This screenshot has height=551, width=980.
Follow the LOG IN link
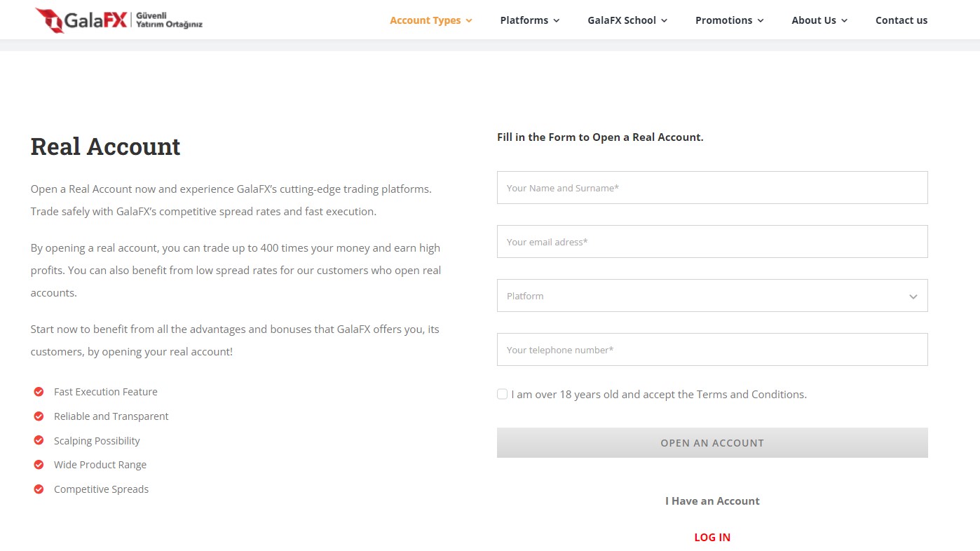(712, 538)
